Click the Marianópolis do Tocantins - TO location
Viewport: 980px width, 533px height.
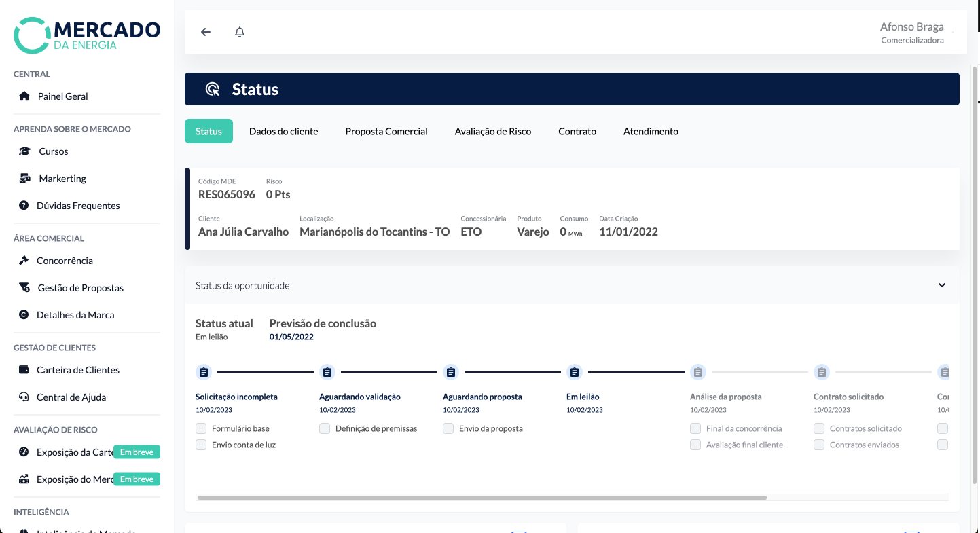375,232
